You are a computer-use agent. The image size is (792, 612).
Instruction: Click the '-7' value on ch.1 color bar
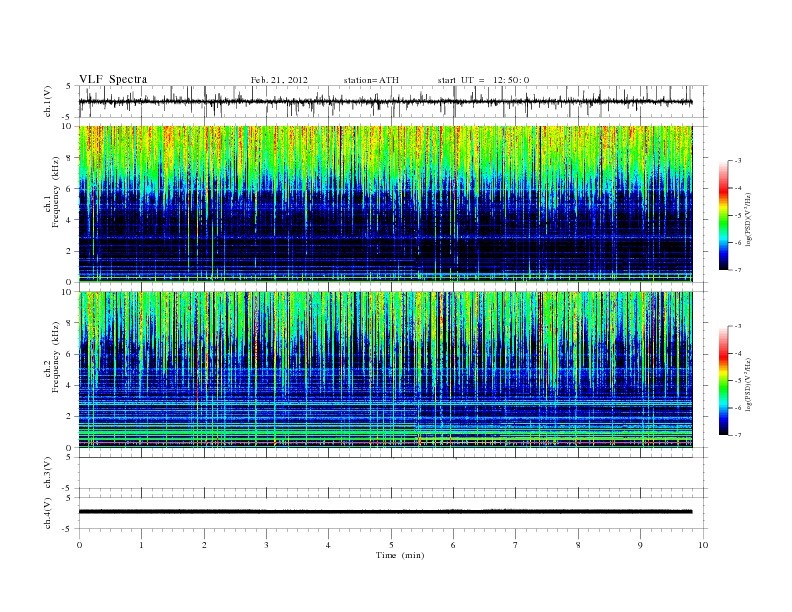tap(738, 270)
